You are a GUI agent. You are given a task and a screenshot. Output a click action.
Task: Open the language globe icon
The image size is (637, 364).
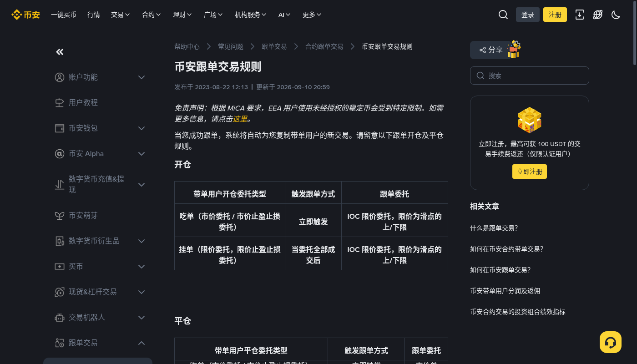tap(598, 15)
